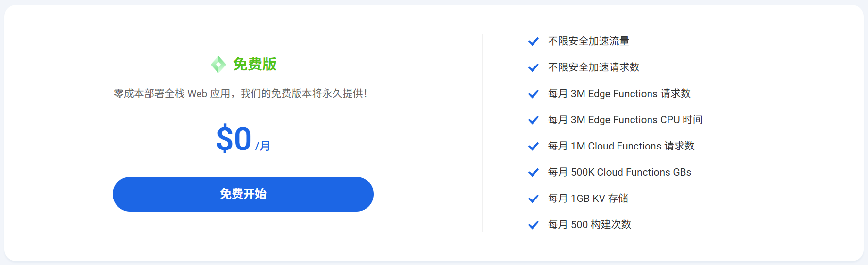Click checkmark next to 500K Cloud Functions GBs
Screen dimensions: 868x265
533,173
